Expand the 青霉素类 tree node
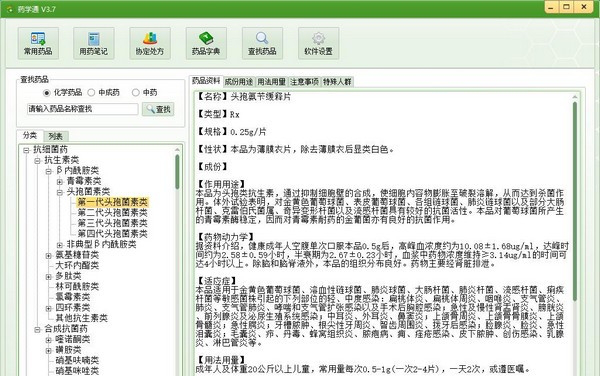Image resolution: width=600 pixels, height=391 pixels. 60,181
